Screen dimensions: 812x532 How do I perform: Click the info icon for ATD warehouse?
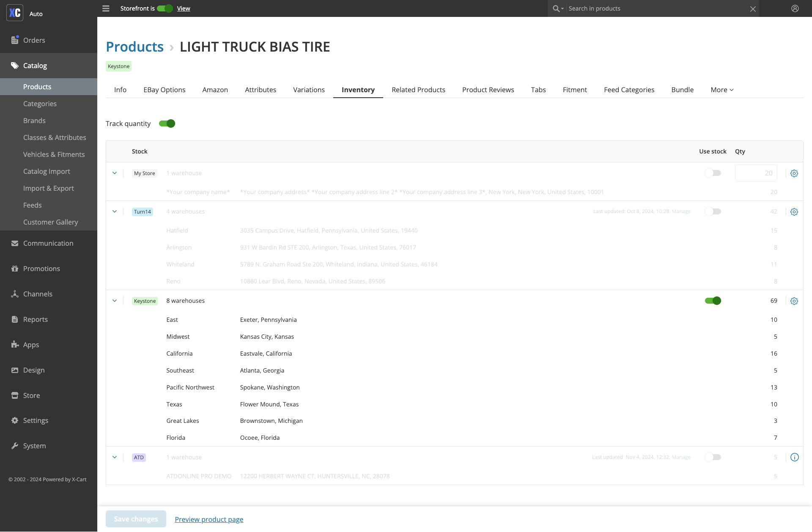[x=795, y=457]
